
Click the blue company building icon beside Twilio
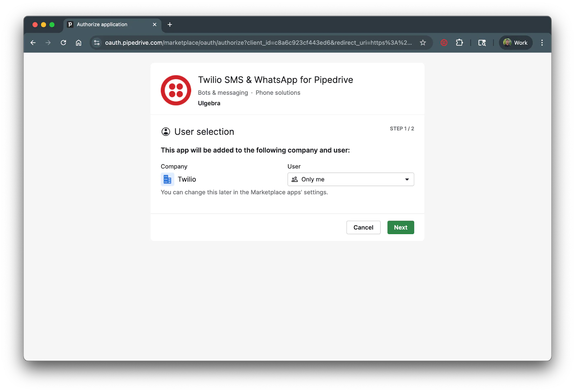[x=167, y=179]
